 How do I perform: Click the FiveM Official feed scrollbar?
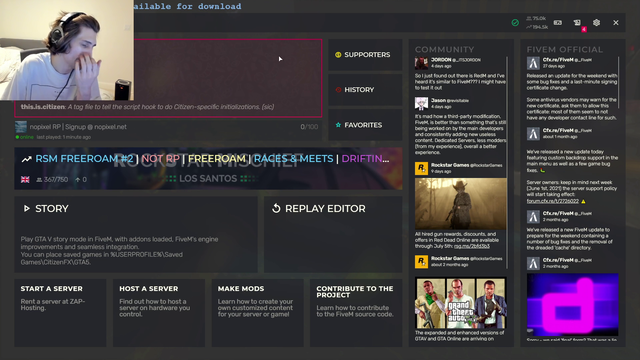[619, 82]
